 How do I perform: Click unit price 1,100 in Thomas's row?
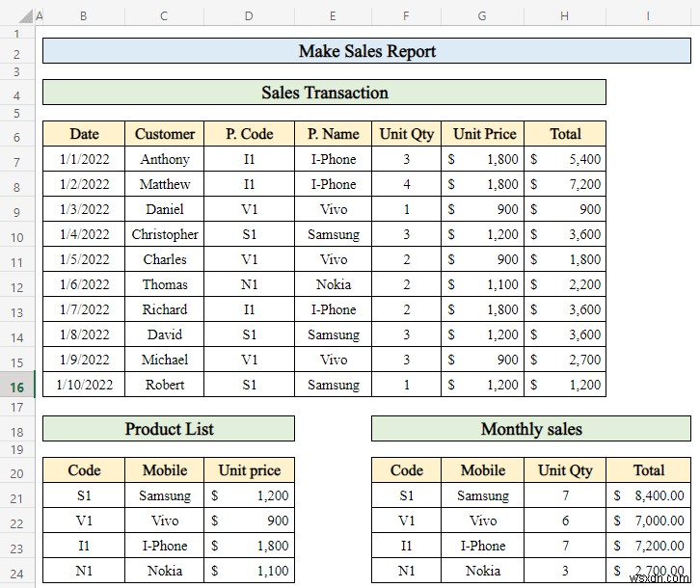tap(483, 284)
